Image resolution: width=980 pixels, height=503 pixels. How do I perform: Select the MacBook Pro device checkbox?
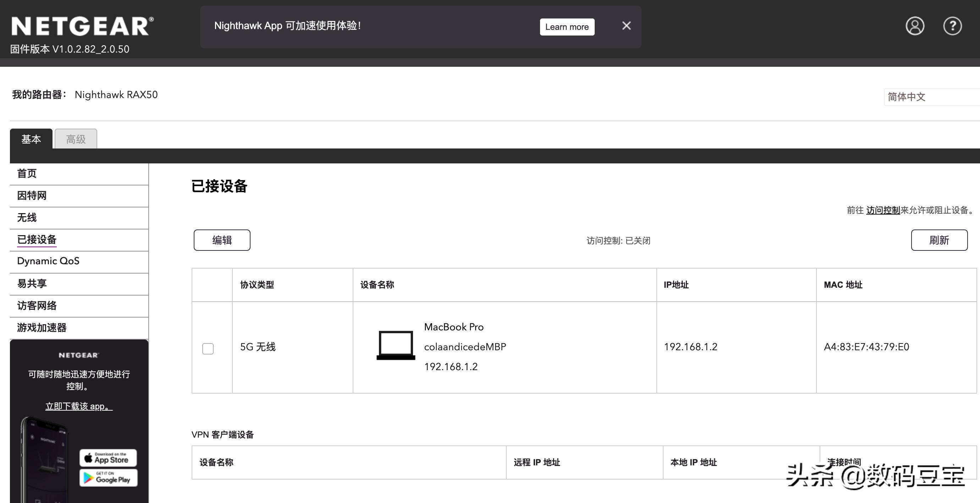click(x=208, y=348)
